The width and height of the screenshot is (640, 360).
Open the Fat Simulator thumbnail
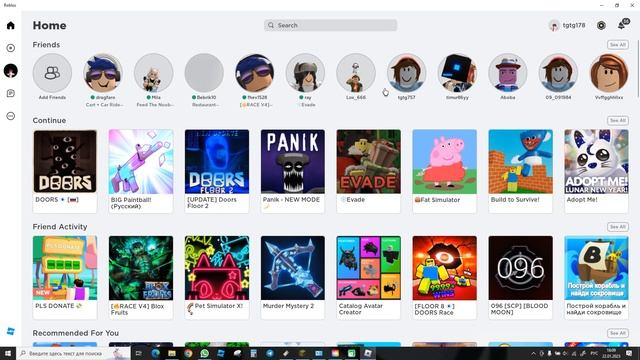coord(444,161)
